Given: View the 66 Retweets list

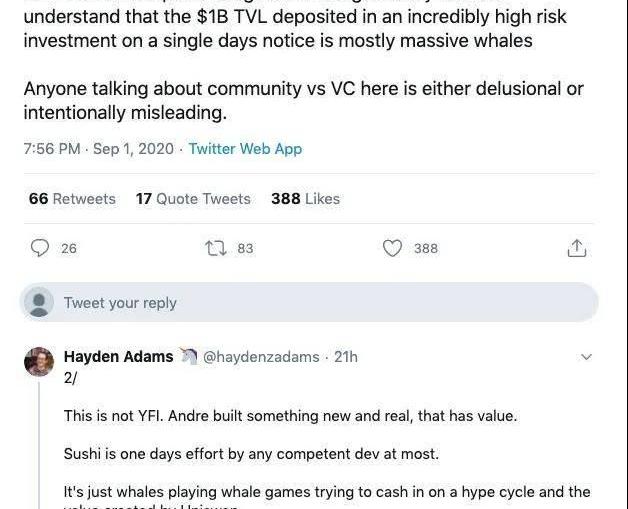Looking at the screenshot, I should 72,199.
